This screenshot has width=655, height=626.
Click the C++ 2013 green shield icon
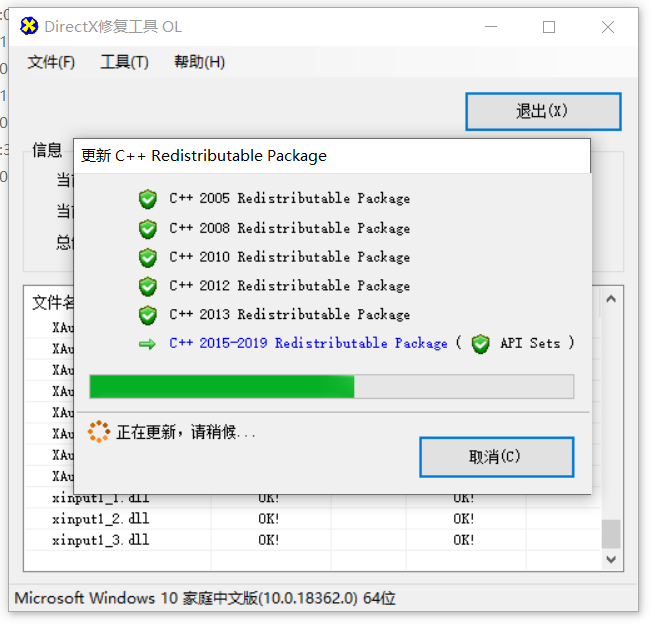(x=148, y=315)
